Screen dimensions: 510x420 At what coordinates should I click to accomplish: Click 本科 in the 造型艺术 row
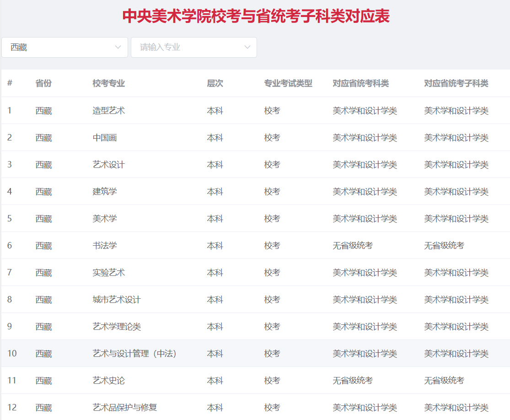(215, 111)
